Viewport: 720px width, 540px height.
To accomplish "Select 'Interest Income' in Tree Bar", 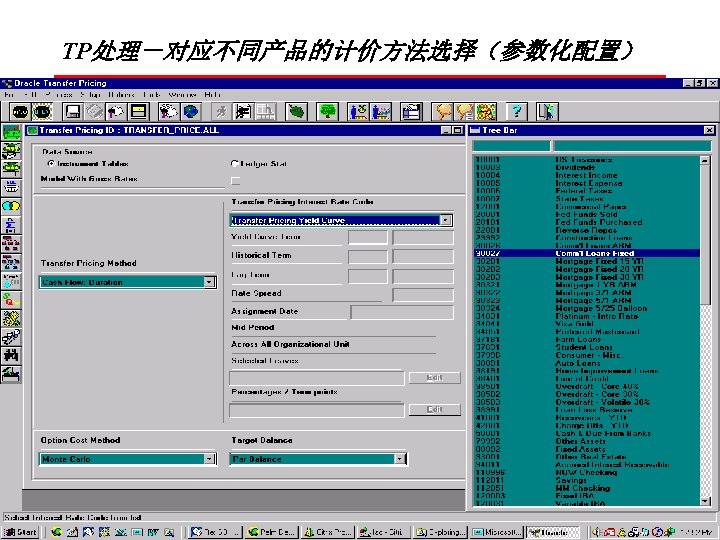I will tap(586, 175).
